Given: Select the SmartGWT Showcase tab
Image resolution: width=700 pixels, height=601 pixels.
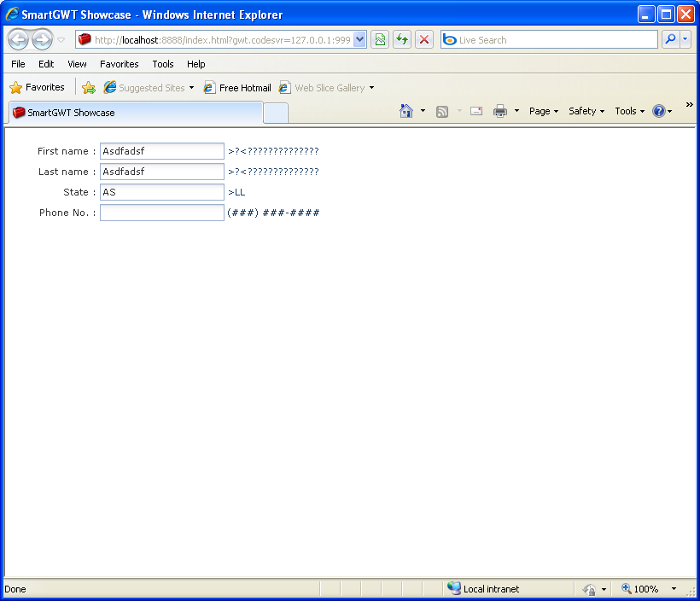Looking at the screenshot, I should pyautogui.click(x=136, y=113).
